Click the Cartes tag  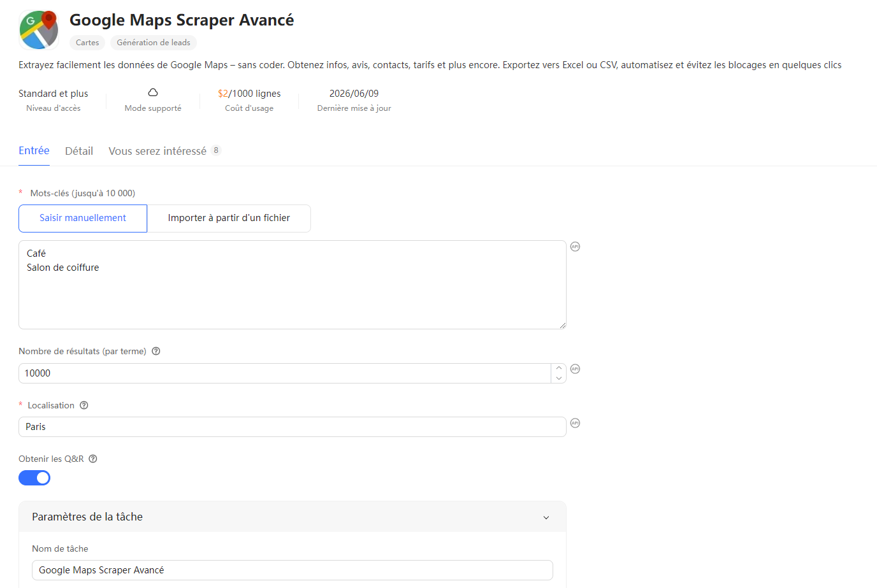coord(87,43)
